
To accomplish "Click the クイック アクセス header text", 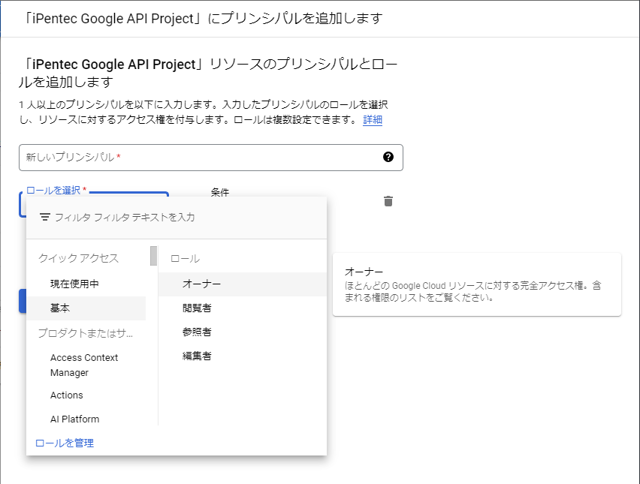I will 78,258.
